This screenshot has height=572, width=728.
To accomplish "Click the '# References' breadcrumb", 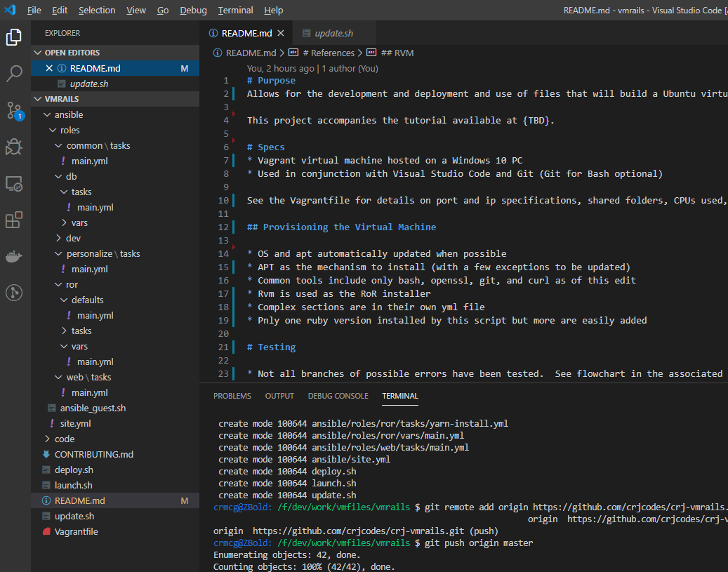I will pyautogui.click(x=329, y=53).
